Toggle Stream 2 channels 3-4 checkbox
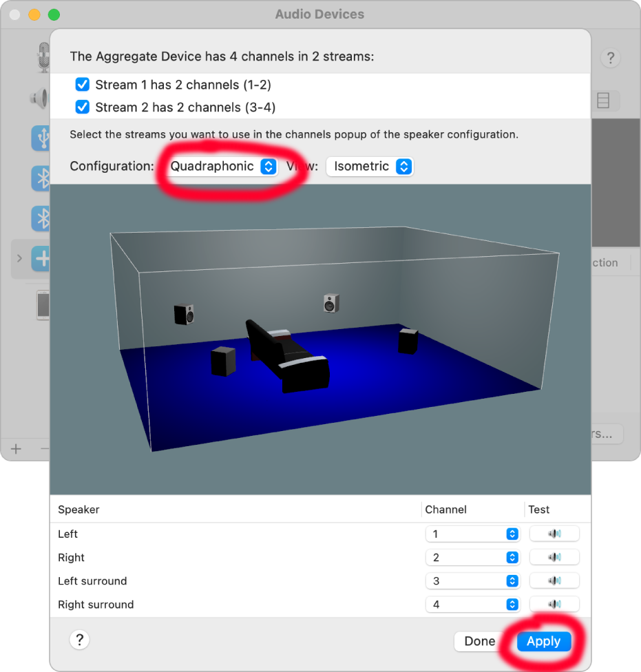Image resolution: width=641 pixels, height=672 pixels. pyautogui.click(x=82, y=107)
